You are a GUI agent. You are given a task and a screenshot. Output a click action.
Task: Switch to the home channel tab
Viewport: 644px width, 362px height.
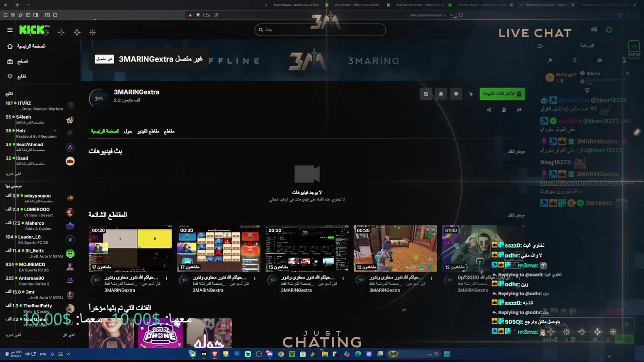[x=105, y=131]
